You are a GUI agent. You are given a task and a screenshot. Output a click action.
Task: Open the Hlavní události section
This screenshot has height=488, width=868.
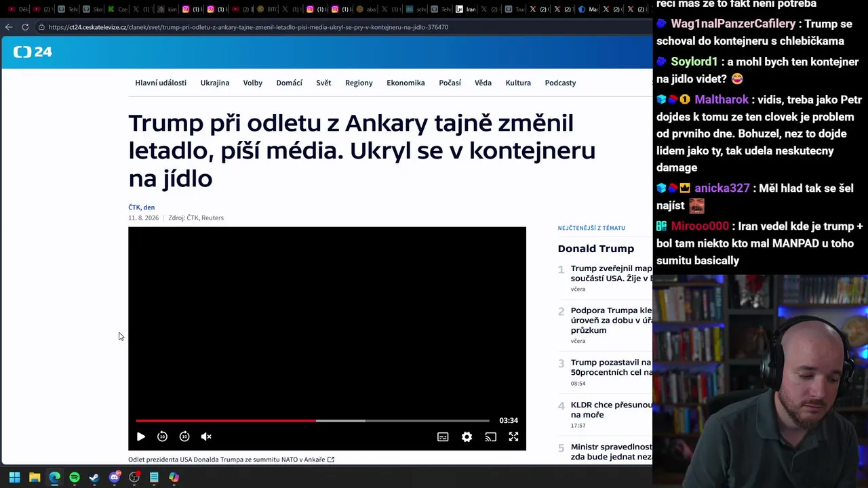click(161, 83)
